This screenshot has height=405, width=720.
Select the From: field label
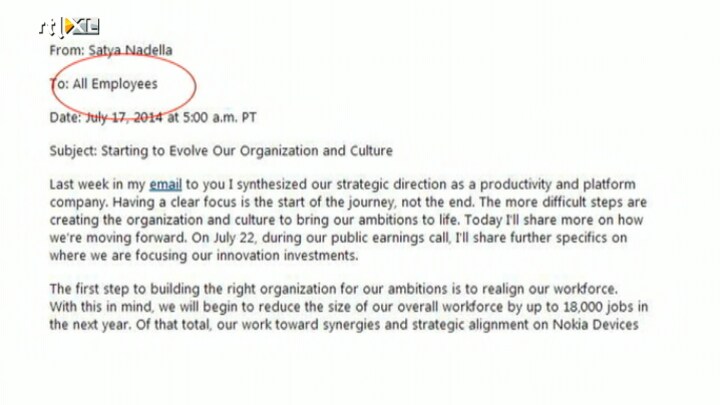pyautogui.click(x=67, y=50)
